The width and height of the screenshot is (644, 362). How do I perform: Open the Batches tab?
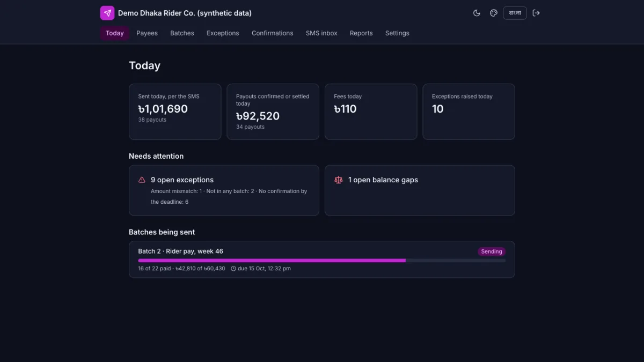182,33
